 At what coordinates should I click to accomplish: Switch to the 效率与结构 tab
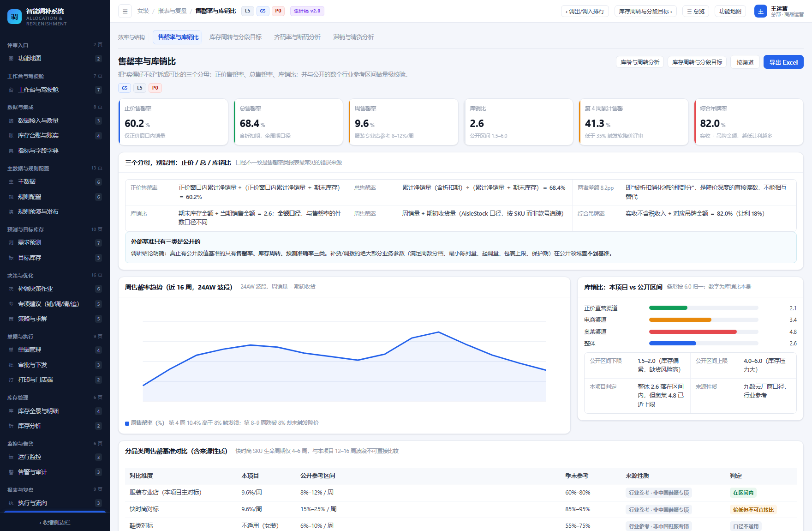click(131, 37)
